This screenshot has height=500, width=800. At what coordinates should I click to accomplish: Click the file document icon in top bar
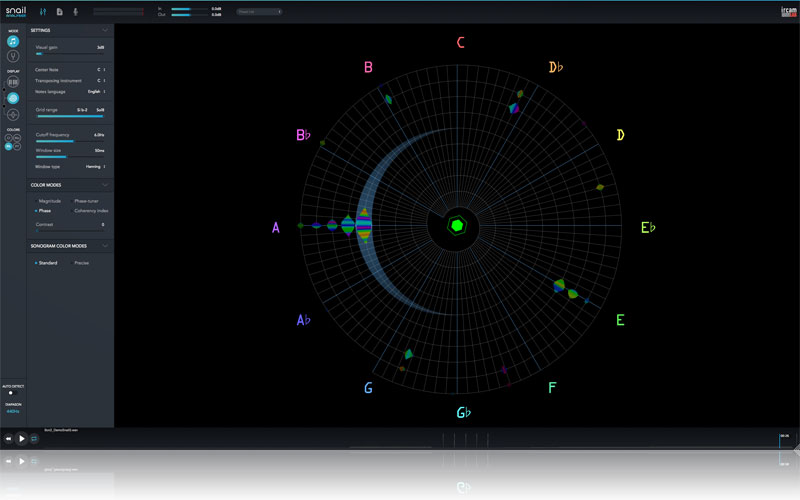coord(59,11)
